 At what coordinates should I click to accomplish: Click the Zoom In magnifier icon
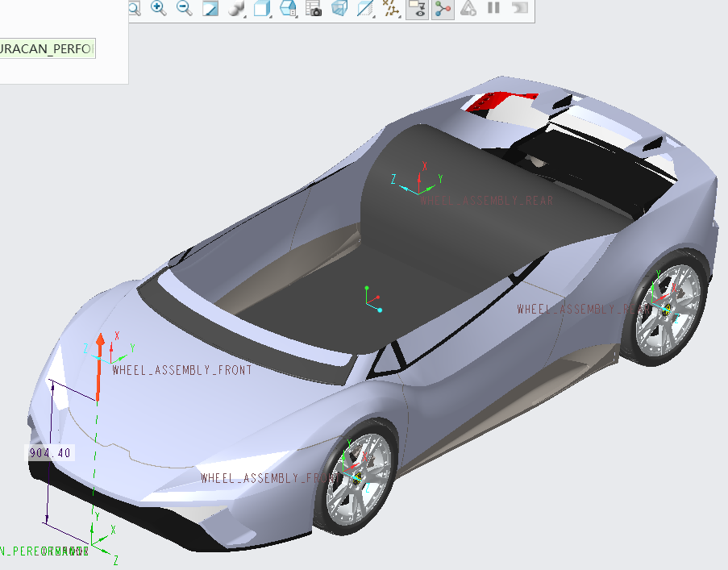(159, 8)
